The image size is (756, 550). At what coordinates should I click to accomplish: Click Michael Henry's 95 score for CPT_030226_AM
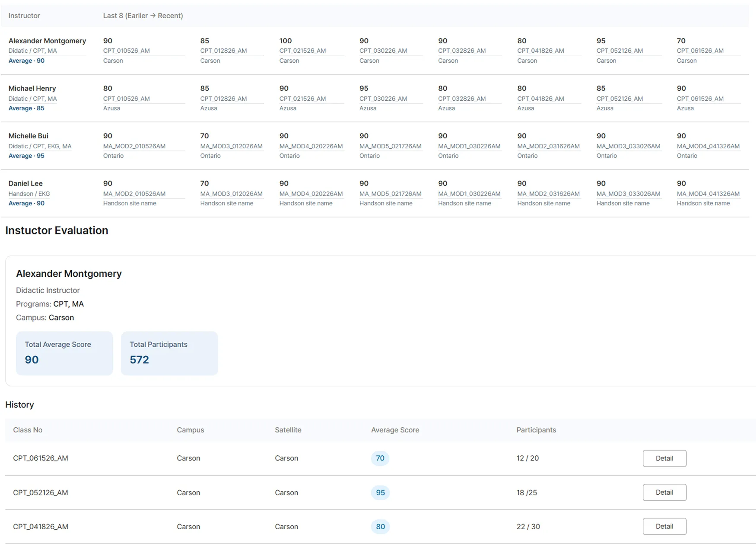pos(364,88)
